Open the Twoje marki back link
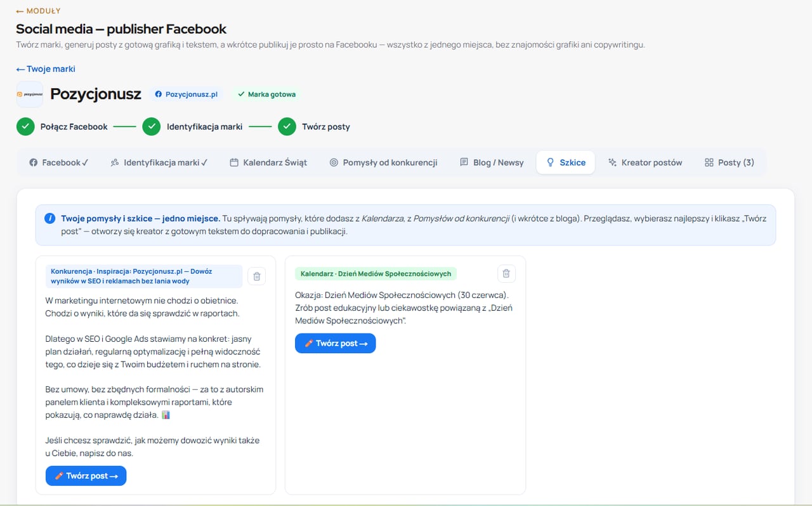This screenshot has width=812, height=506. click(x=46, y=69)
